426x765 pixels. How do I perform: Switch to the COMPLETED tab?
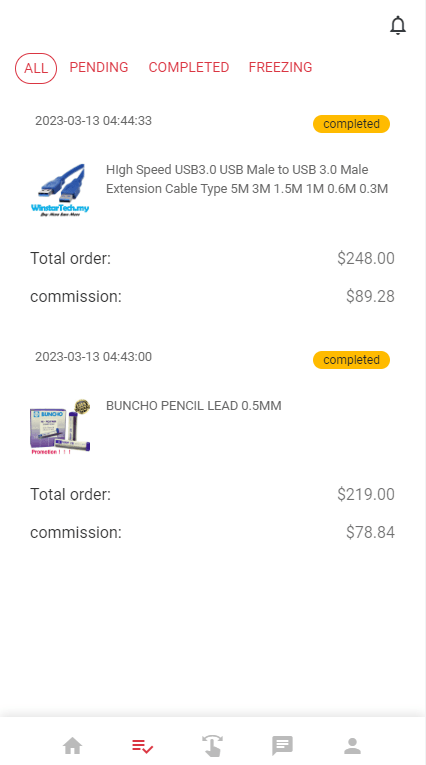coord(189,67)
